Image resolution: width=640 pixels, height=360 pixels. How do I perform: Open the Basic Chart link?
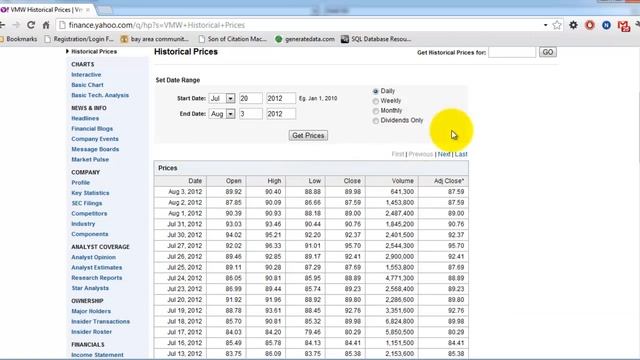pyautogui.click(x=87, y=85)
